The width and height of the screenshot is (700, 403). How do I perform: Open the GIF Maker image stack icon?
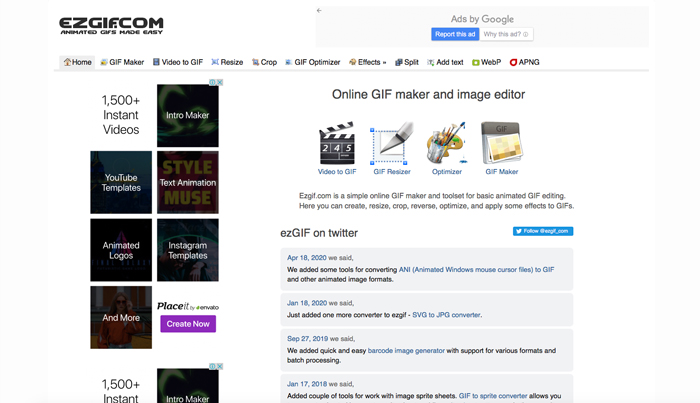[x=501, y=143]
